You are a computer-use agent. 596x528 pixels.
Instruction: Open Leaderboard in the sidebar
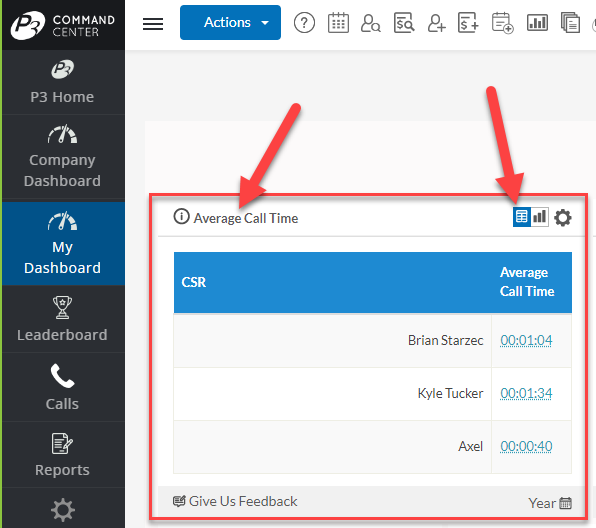coord(62,319)
